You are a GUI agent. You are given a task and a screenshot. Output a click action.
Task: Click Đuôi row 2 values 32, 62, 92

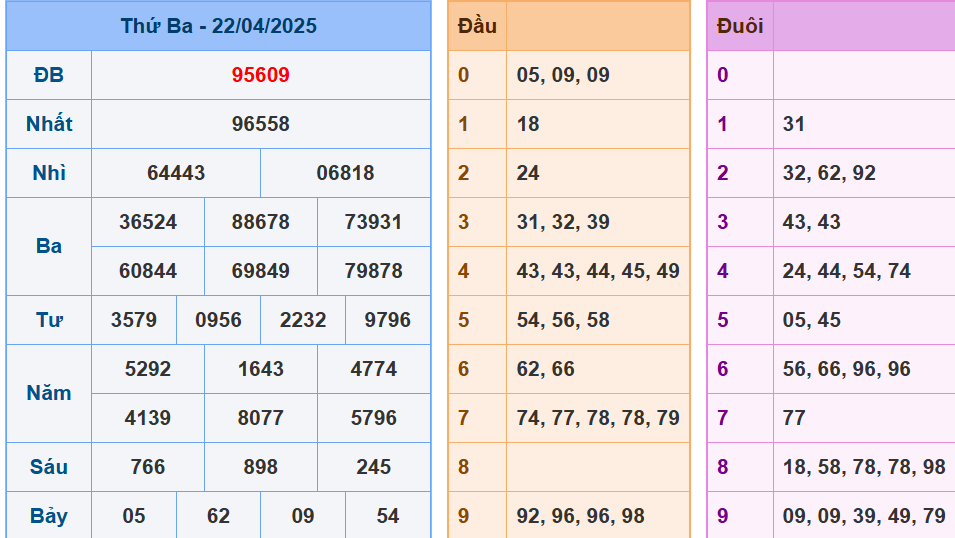pyautogui.click(x=829, y=173)
